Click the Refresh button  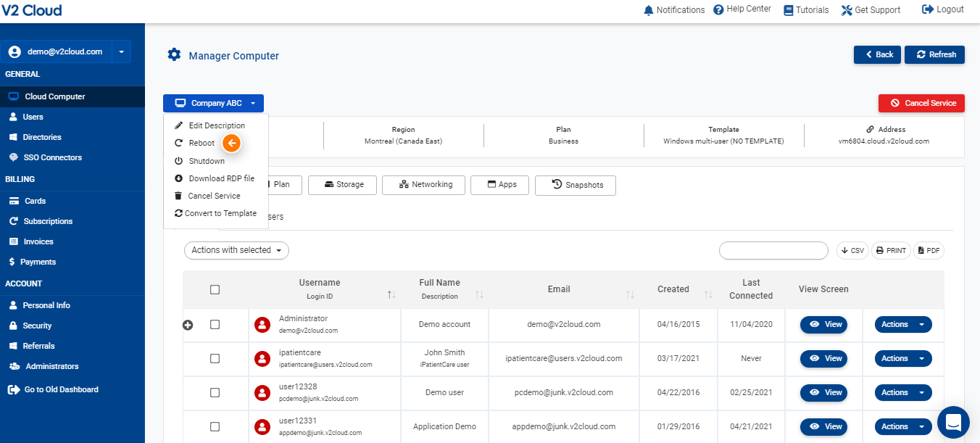(934, 54)
